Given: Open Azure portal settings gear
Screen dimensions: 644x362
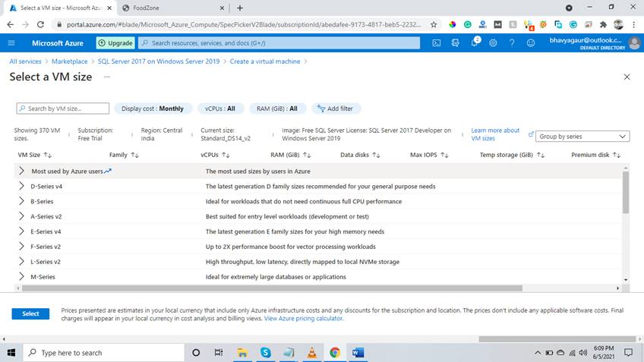Looking at the screenshot, I should coord(493,42).
